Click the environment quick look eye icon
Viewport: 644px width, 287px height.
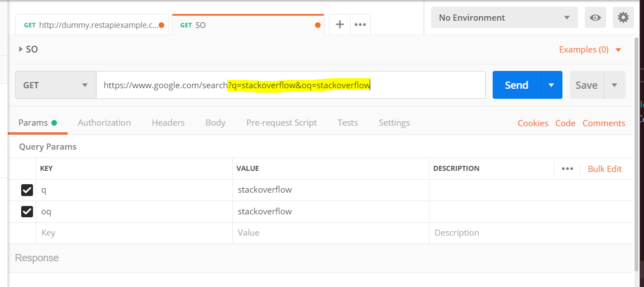[595, 18]
